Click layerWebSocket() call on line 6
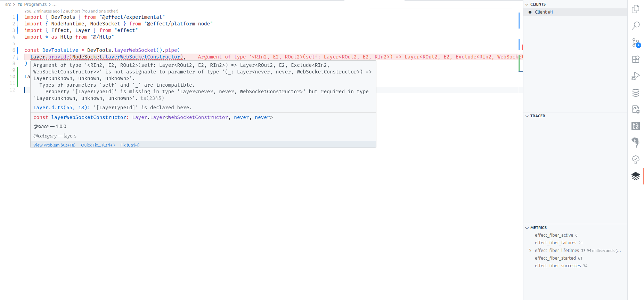This screenshot has width=644, height=300. (138, 50)
